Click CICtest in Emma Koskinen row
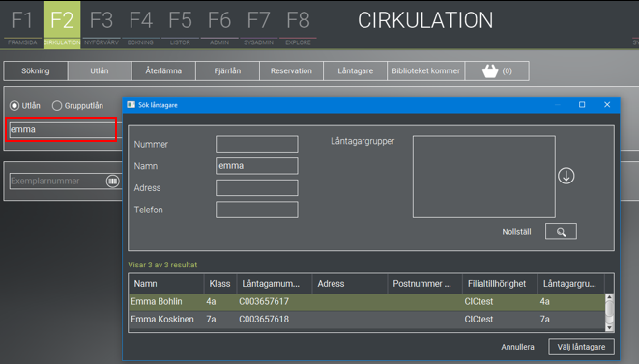This screenshot has height=364, width=639. [x=479, y=320]
